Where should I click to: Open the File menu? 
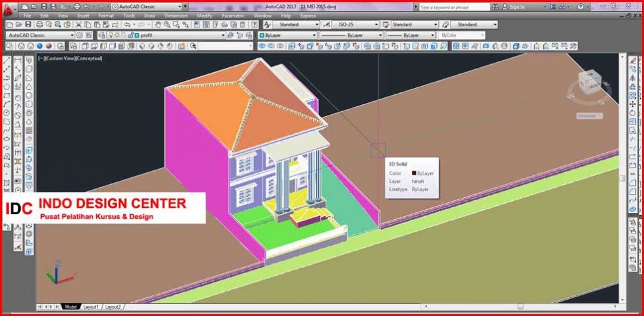28,16
